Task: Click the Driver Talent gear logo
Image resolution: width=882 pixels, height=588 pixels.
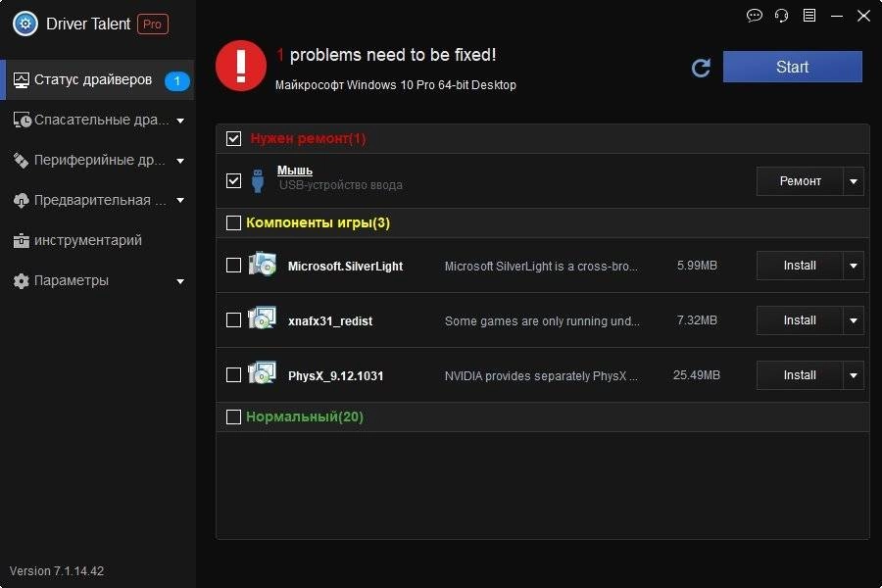Action: point(24,24)
